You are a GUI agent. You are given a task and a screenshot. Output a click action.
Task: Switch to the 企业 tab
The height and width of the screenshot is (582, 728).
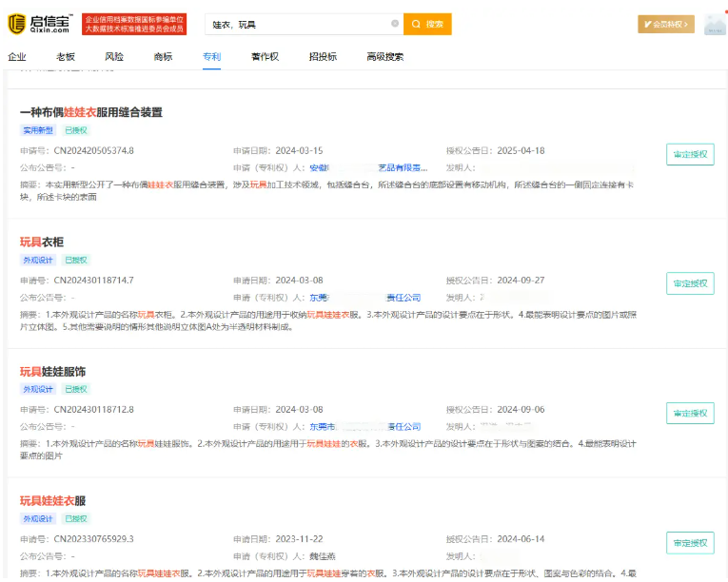pos(17,57)
